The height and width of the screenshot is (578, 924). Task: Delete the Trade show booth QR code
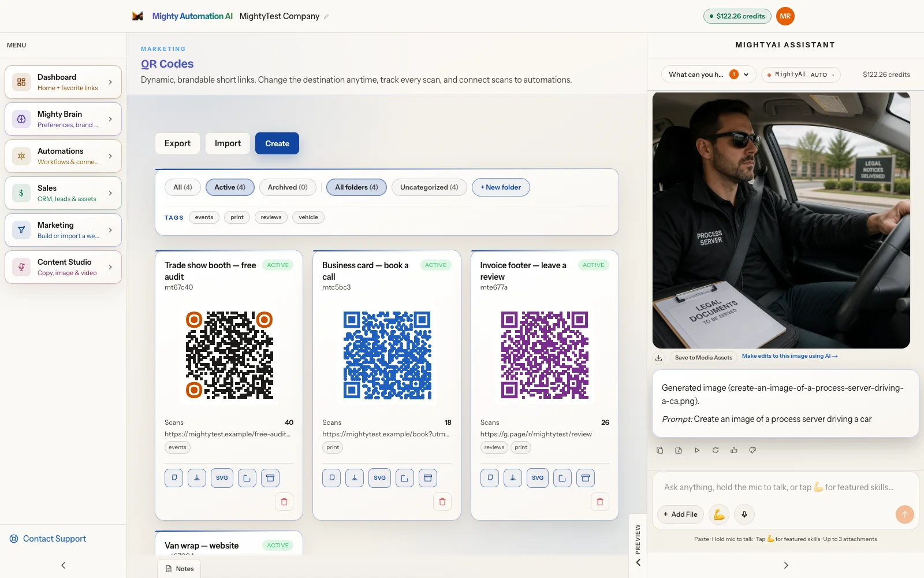(x=284, y=502)
